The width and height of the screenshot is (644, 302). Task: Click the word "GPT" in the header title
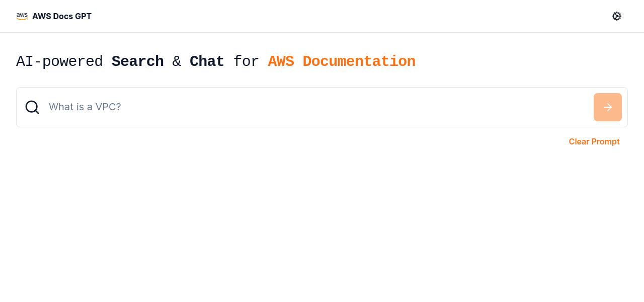pos(84,16)
